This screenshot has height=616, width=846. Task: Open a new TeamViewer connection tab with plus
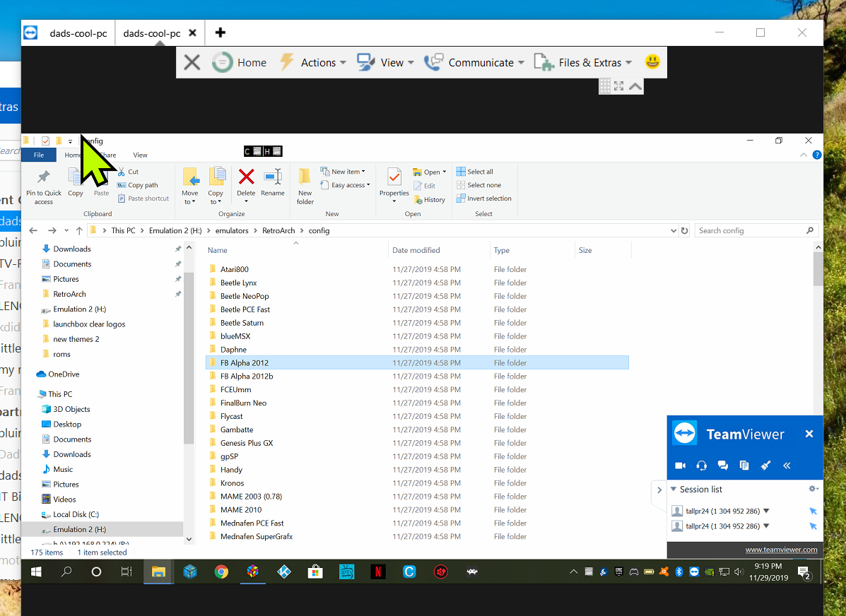coord(220,33)
